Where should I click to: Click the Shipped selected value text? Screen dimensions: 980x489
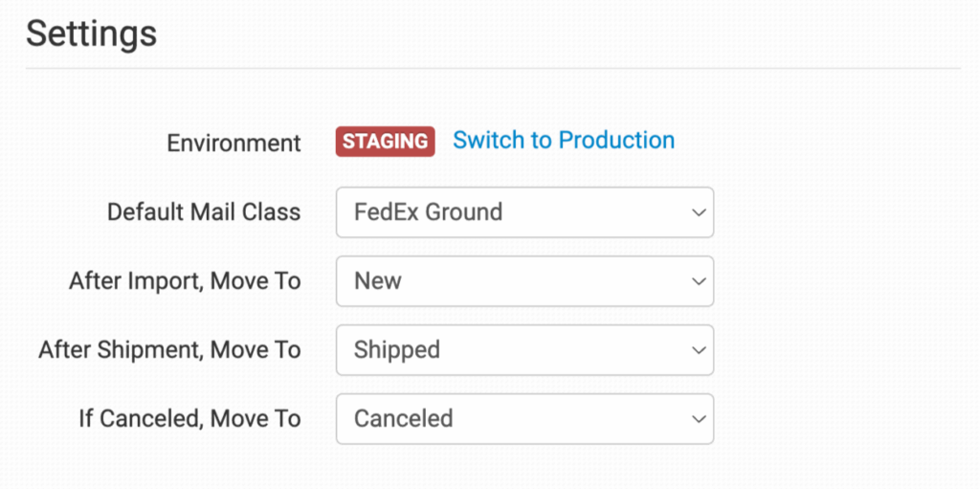(396, 350)
